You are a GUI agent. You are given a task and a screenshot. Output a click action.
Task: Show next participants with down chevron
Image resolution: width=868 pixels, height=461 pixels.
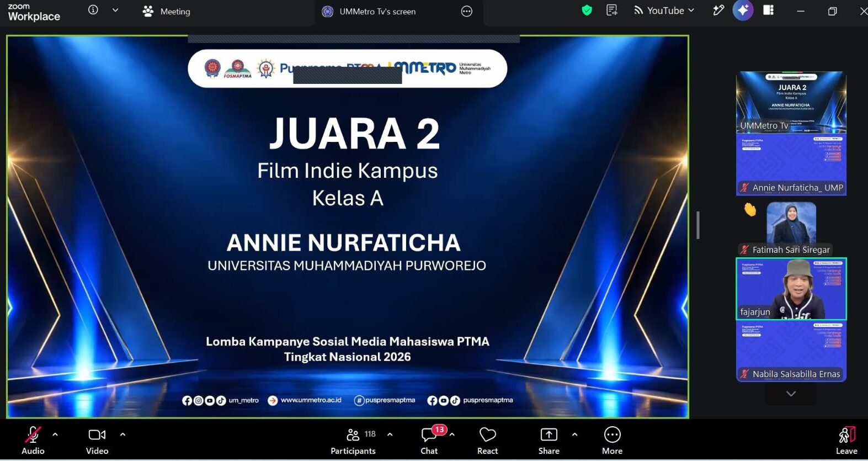click(x=791, y=394)
